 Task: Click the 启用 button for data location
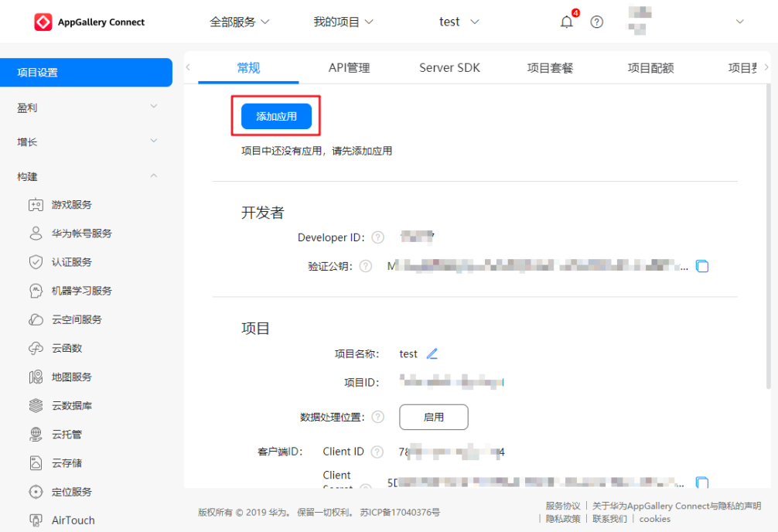pos(434,417)
